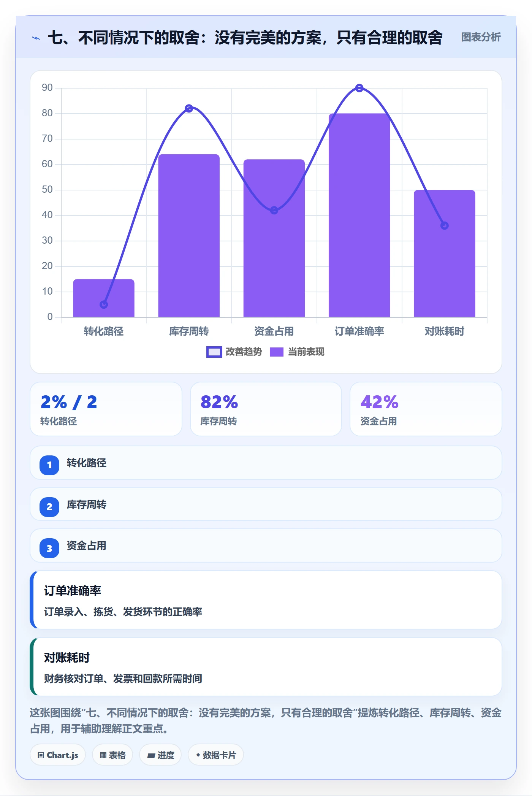Click the number 3 badge for 资金占用
The width and height of the screenshot is (532, 796).
tap(49, 548)
